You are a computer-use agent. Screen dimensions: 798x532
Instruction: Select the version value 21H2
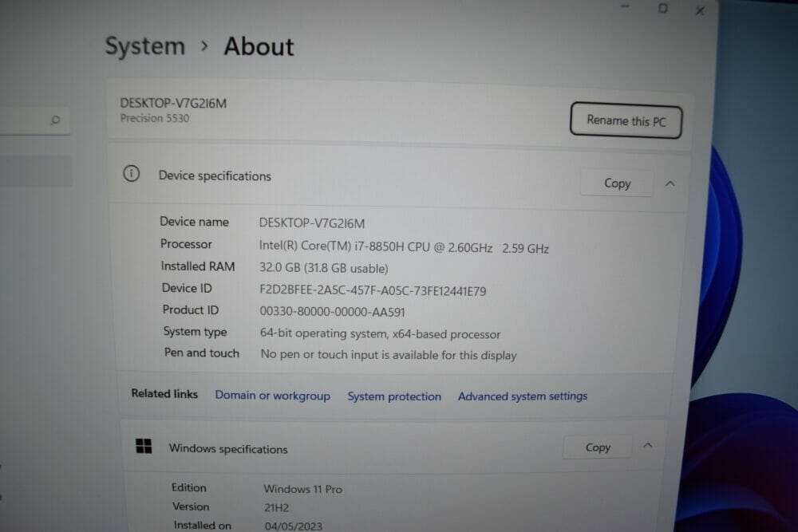276,507
